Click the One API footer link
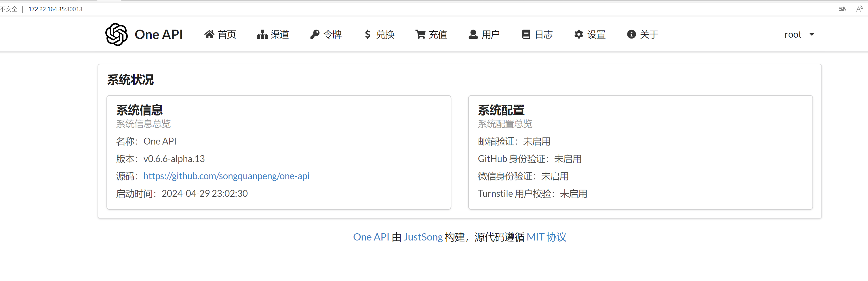 tap(371, 237)
